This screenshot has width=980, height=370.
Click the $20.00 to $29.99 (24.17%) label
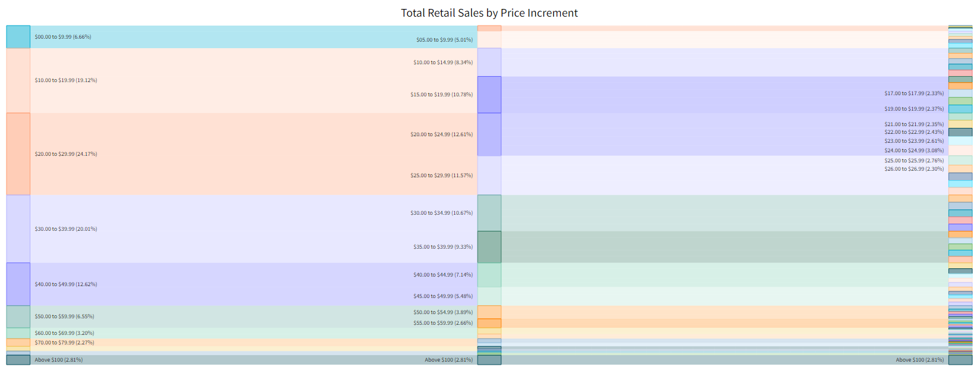click(x=65, y=154)
